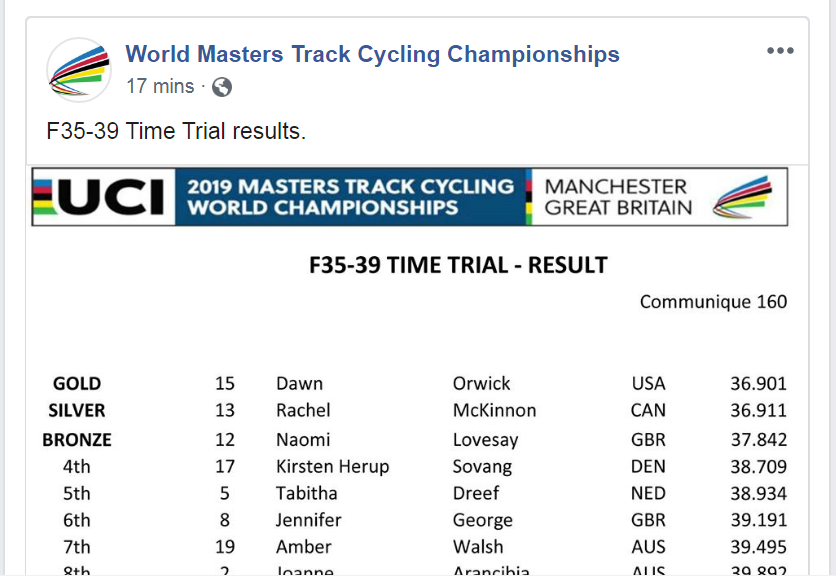836x576 pixels.
Task: Open the World Masters Track Cycling Championships page
Action: 372,54
